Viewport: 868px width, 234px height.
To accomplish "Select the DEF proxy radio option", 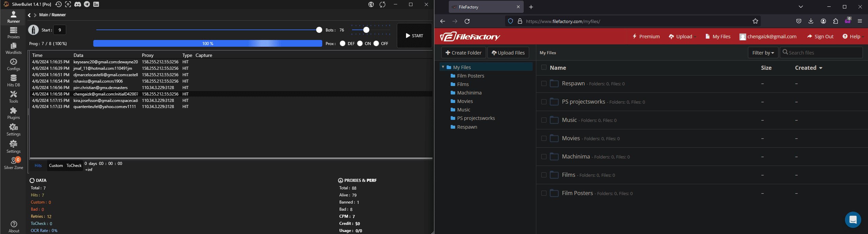I will tap(343, 43).
